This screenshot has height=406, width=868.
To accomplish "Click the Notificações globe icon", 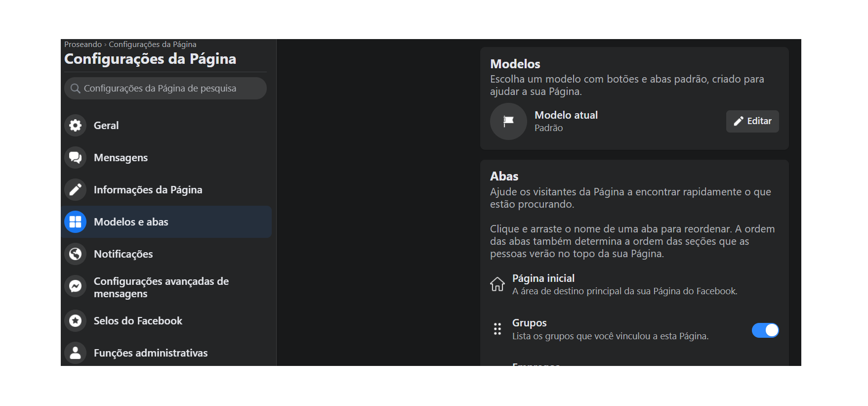I will tap(75, 254).
